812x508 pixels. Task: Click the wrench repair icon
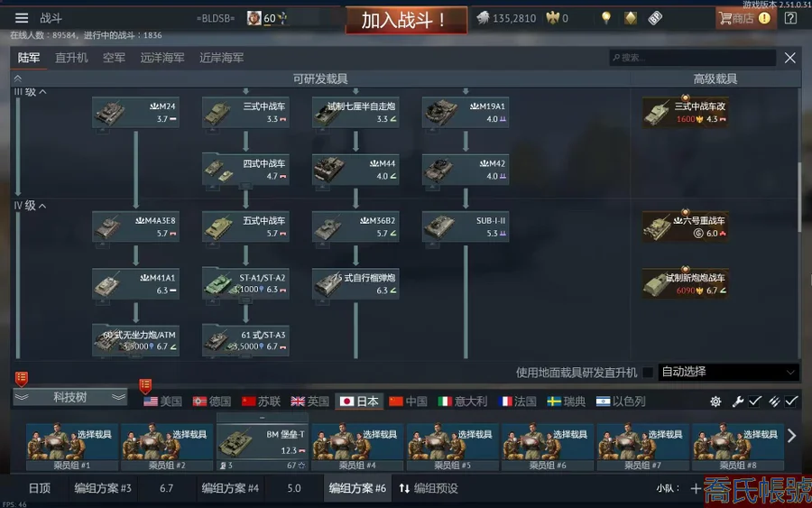point(737,402)
